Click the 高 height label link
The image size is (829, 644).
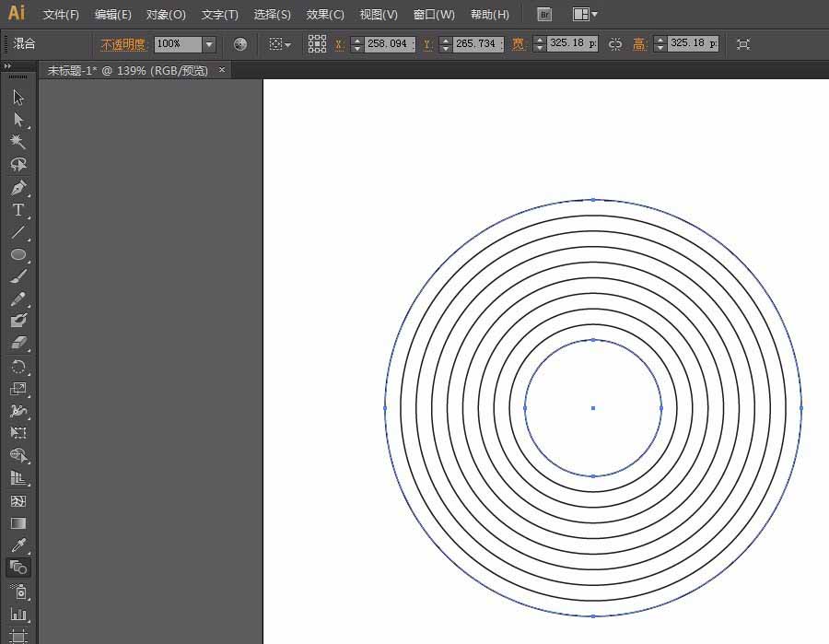tap(639, 44)
